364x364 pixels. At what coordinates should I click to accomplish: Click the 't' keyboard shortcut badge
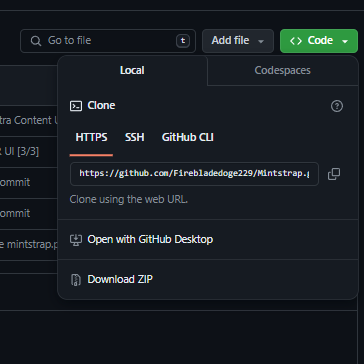pos(183,41)
